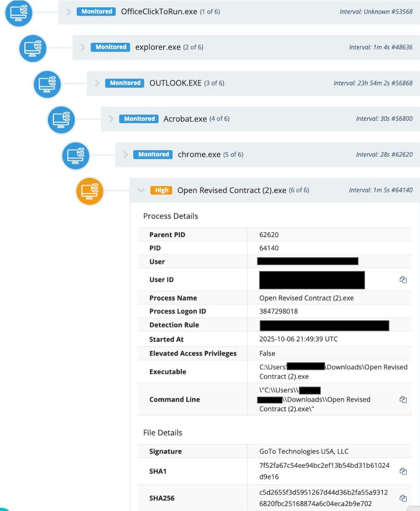Image resolution: width=420 pixels, height=511 pixels.
Task: Click the chrome.exe process node icon
Action: pos(76,155)
